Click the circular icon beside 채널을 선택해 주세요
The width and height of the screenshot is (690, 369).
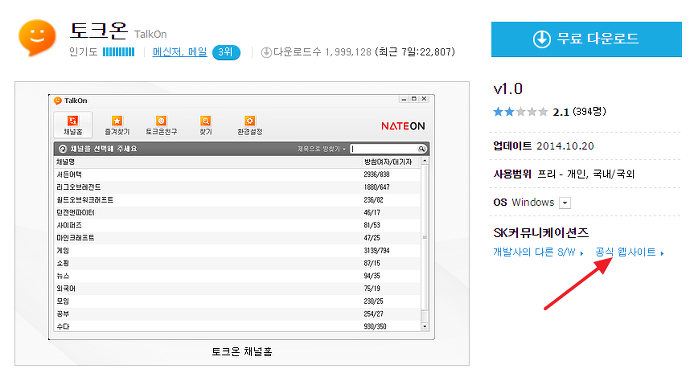[x=62, y=149]
